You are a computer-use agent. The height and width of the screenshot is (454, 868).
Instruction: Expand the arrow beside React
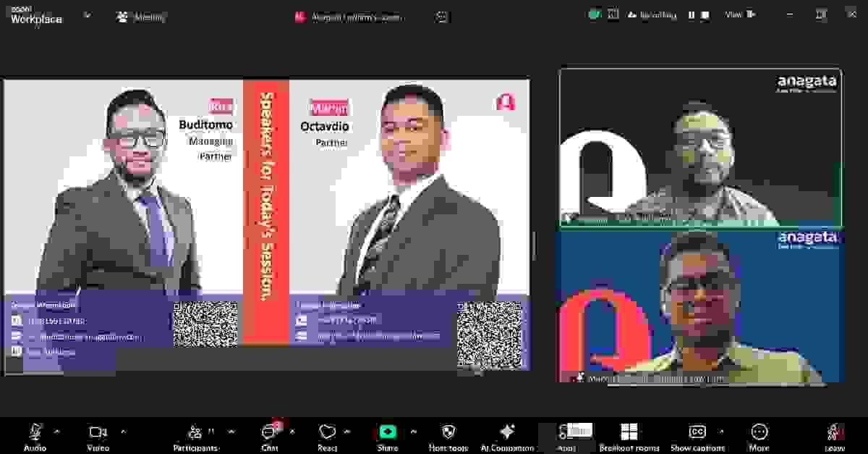346,432
